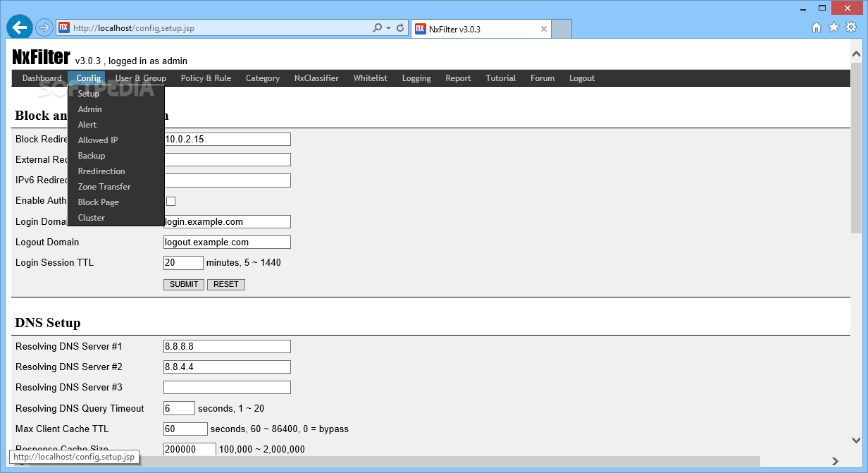Toggle the Enable Authentication checkbox

(x=170, y=202)
